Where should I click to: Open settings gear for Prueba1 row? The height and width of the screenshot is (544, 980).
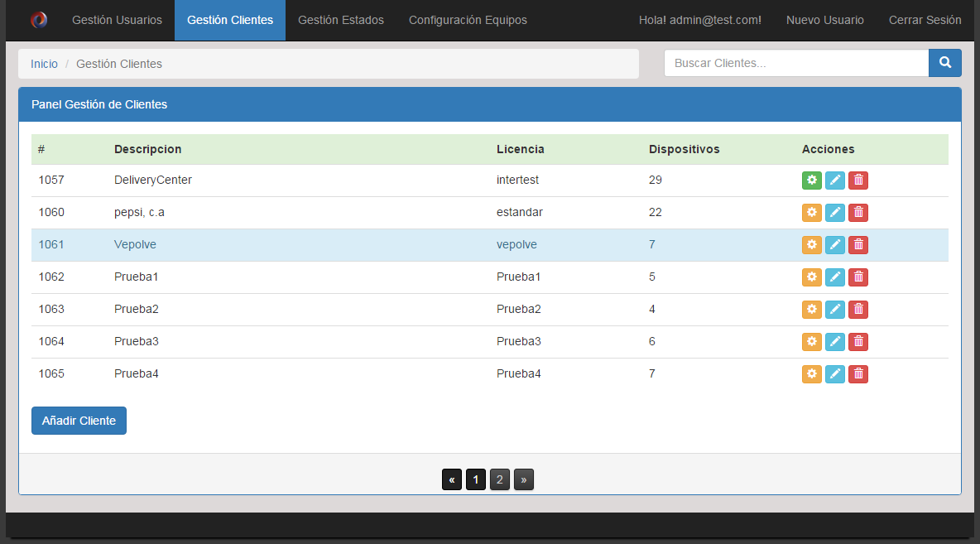811,277
